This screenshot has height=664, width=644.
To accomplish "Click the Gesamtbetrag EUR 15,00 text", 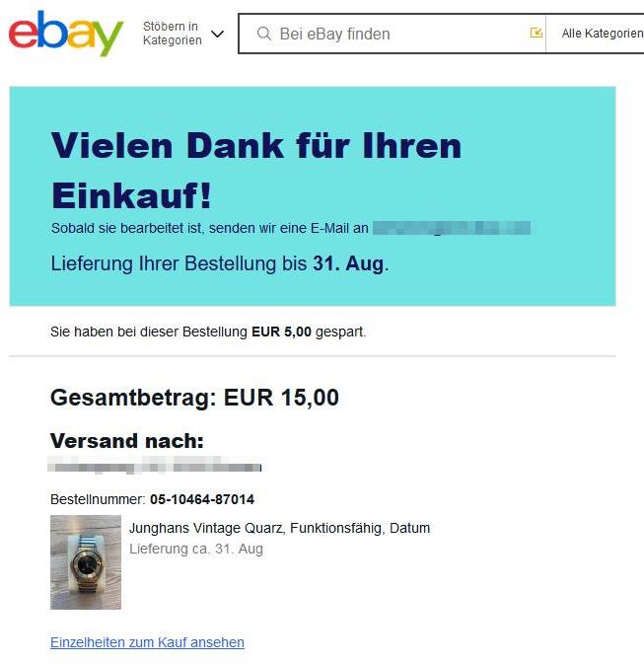I will (x=194, y=398).
